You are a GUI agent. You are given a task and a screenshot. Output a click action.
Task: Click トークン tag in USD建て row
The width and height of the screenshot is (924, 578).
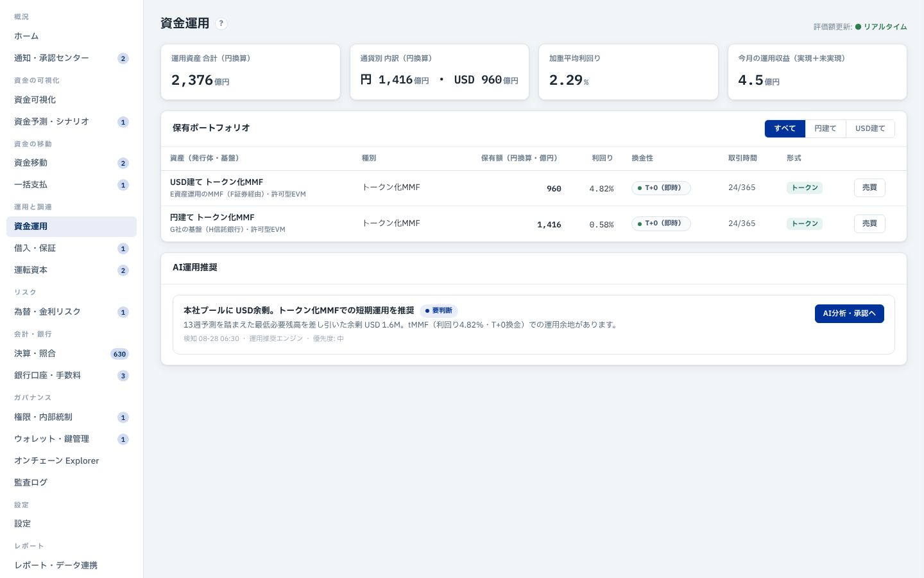805,188
